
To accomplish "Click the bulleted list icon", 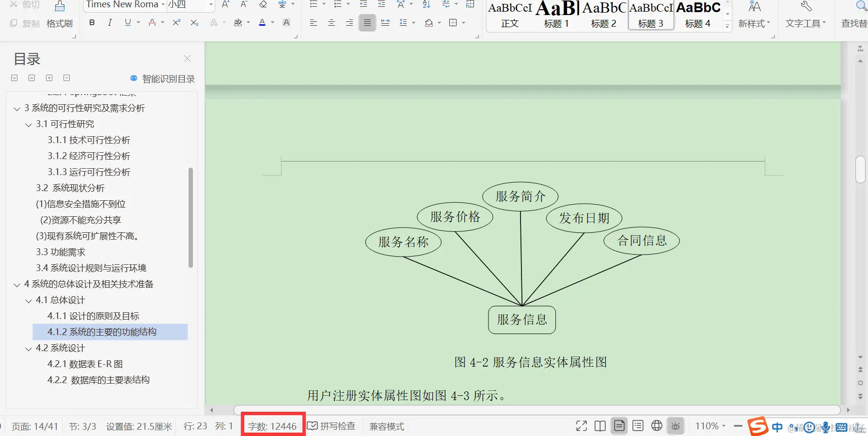I will coord(314,4).
